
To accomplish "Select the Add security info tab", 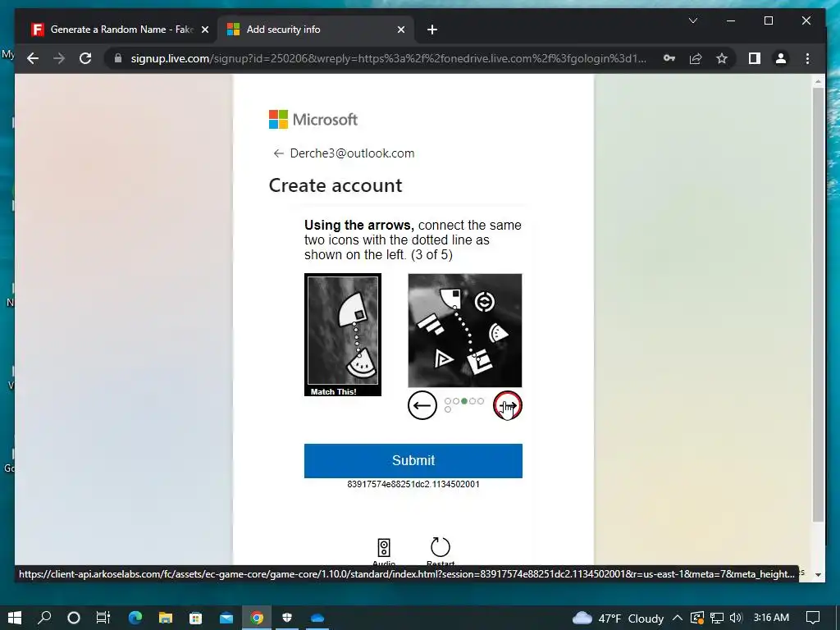I will (316, 30).
